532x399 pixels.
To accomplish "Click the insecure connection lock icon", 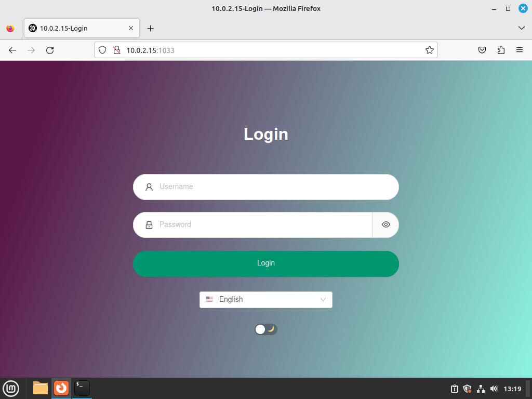I will coord(117,50).
